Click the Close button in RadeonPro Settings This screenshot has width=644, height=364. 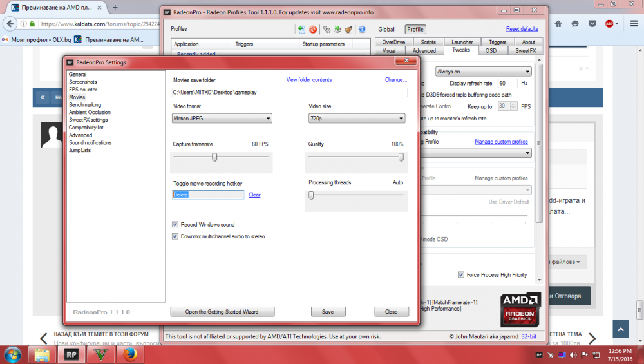(x=391, y=312)
